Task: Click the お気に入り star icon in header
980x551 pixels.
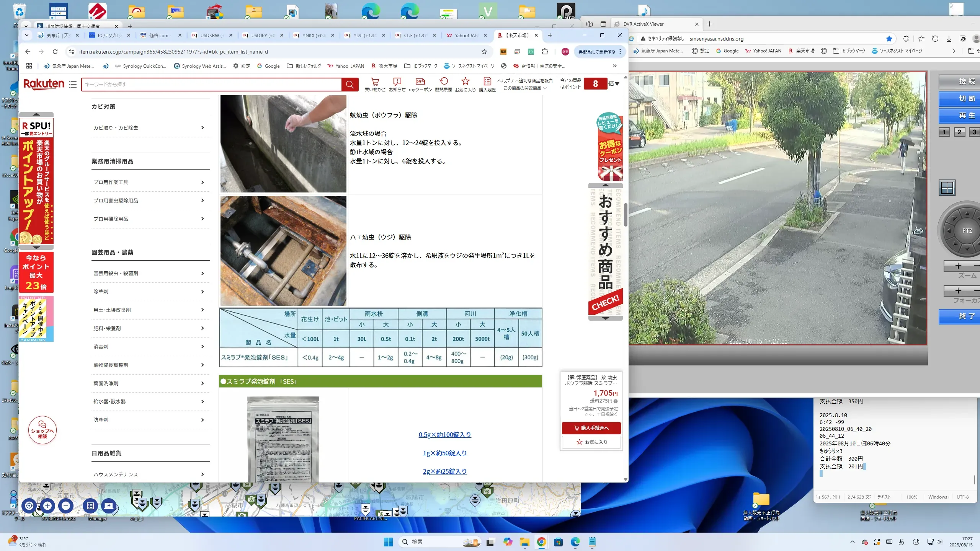Action: point(465,82)
